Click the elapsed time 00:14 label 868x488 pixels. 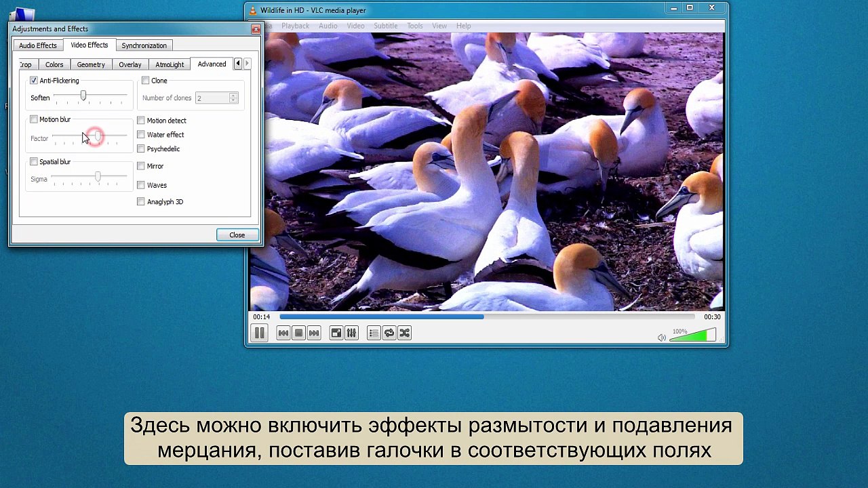click(x=262, y=317)
